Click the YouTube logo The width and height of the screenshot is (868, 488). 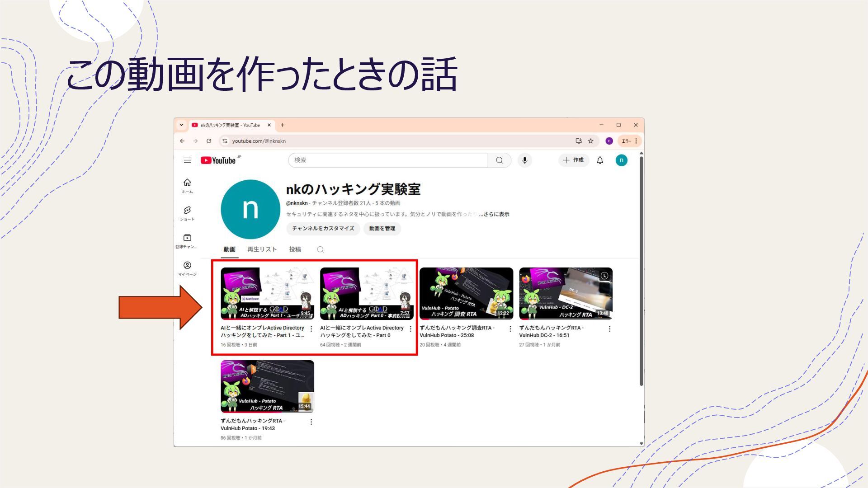[219, 160]
